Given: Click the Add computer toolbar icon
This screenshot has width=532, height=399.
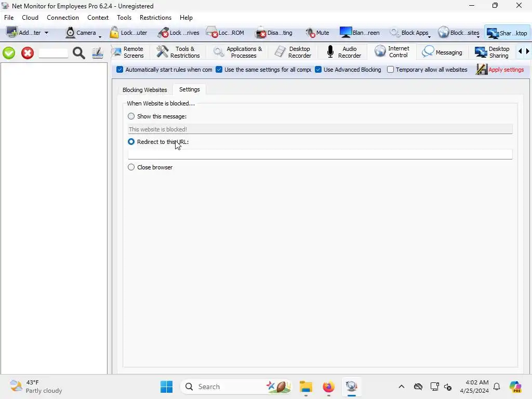Looking at the screenshot, I should click(12, 33).
